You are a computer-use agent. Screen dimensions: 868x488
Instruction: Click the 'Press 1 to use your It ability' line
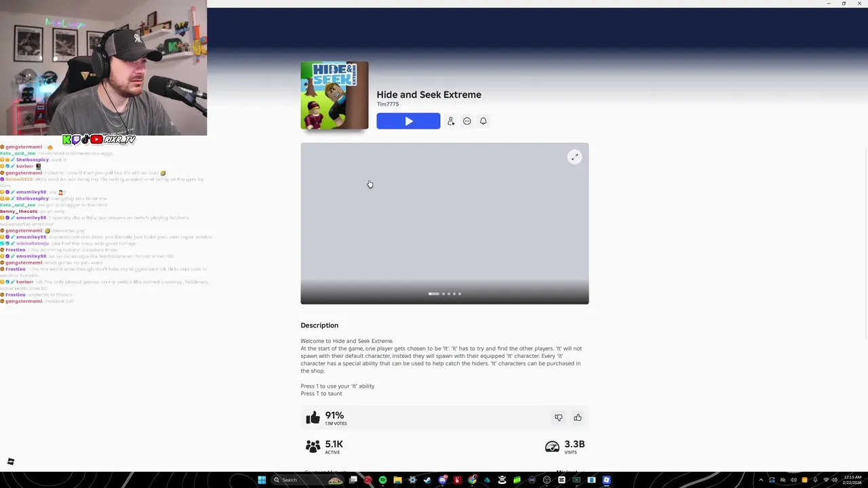[338, 386]
